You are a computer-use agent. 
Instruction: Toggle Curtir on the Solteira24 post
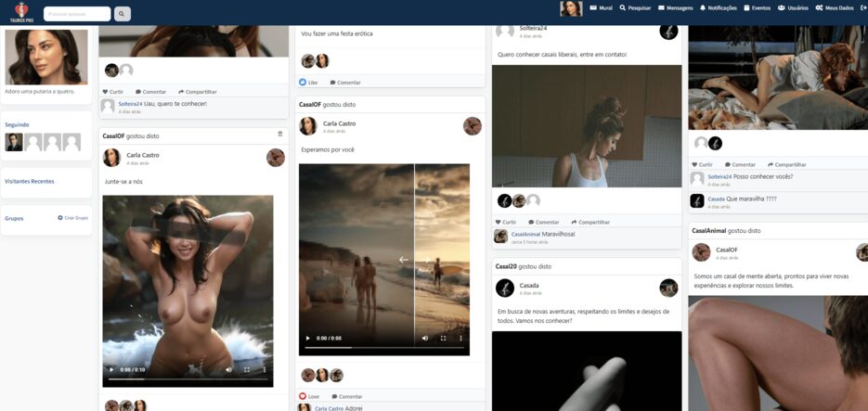[x=506, y=222]
